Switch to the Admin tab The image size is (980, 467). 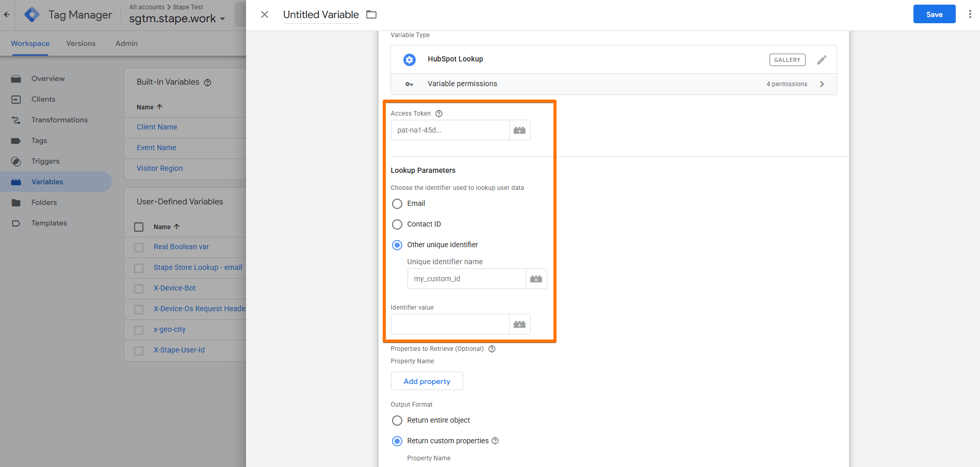[126, 43]
